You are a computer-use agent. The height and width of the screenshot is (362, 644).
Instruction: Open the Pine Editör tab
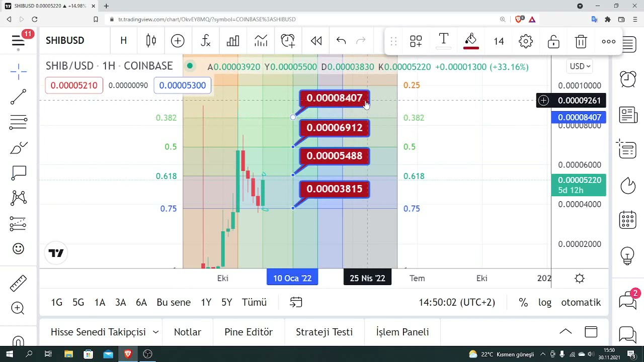[x=249, y=332]
